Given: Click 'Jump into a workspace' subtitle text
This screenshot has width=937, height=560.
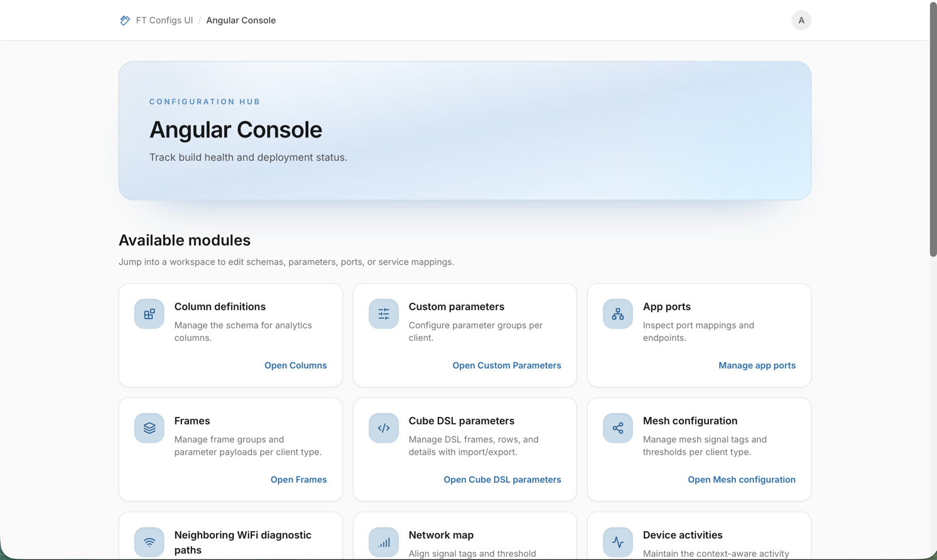Looking at the screenshot, I should [286, 262].
